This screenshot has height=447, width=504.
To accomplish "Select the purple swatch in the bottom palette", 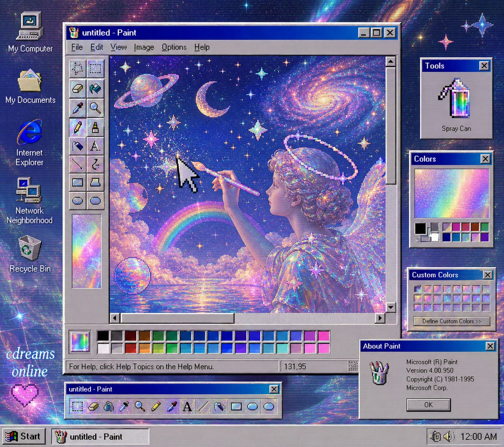I will coord(310,336).
